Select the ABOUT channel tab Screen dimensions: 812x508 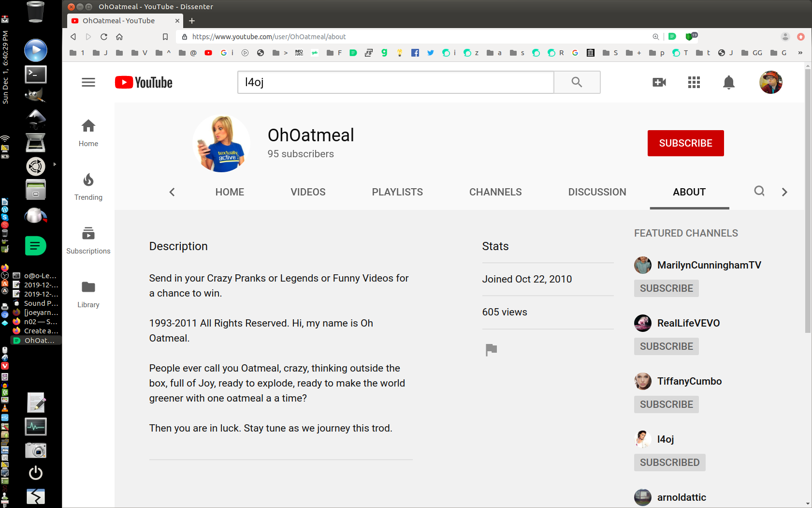pyautogui.click(x=689, y=192)
